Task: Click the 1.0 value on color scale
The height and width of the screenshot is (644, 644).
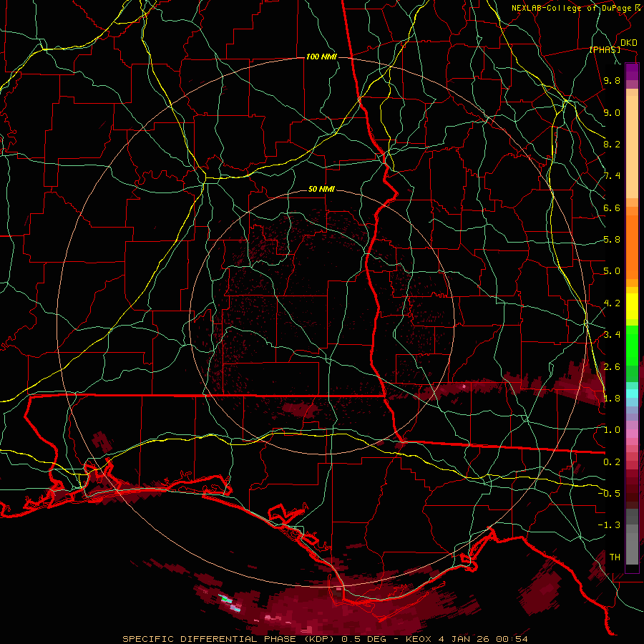Action: coord(612,430)
